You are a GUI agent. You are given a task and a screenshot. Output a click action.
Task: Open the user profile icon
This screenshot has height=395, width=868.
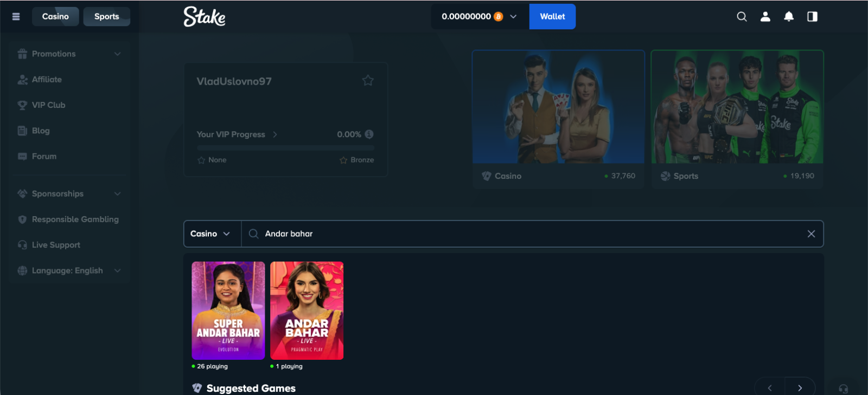765,17
